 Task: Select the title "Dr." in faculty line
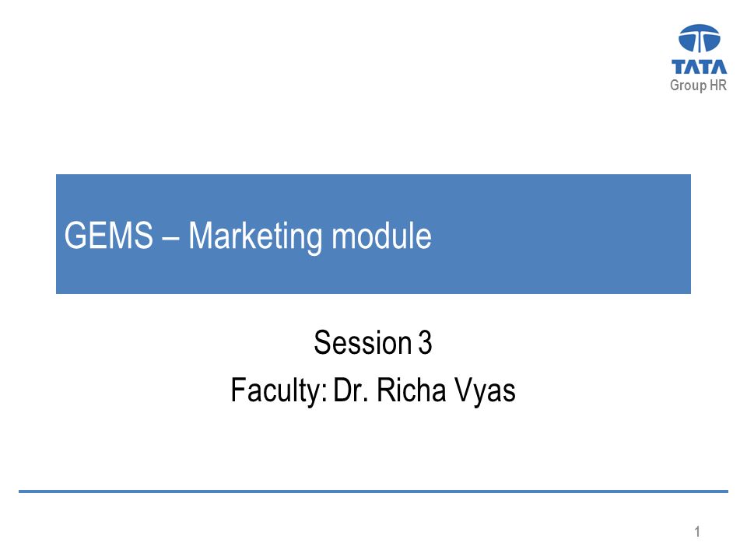(x=351, y=390)
